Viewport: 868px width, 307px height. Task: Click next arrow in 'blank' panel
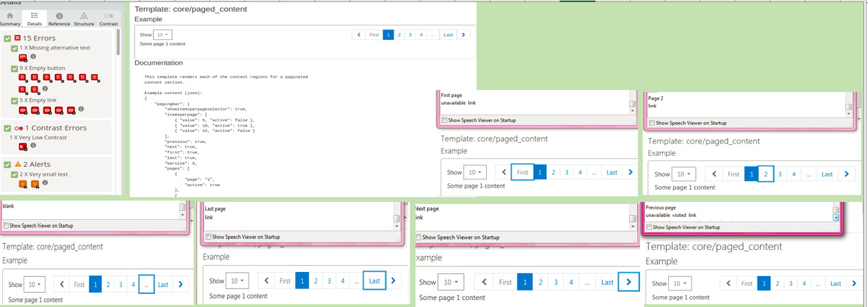coord(181,284)
